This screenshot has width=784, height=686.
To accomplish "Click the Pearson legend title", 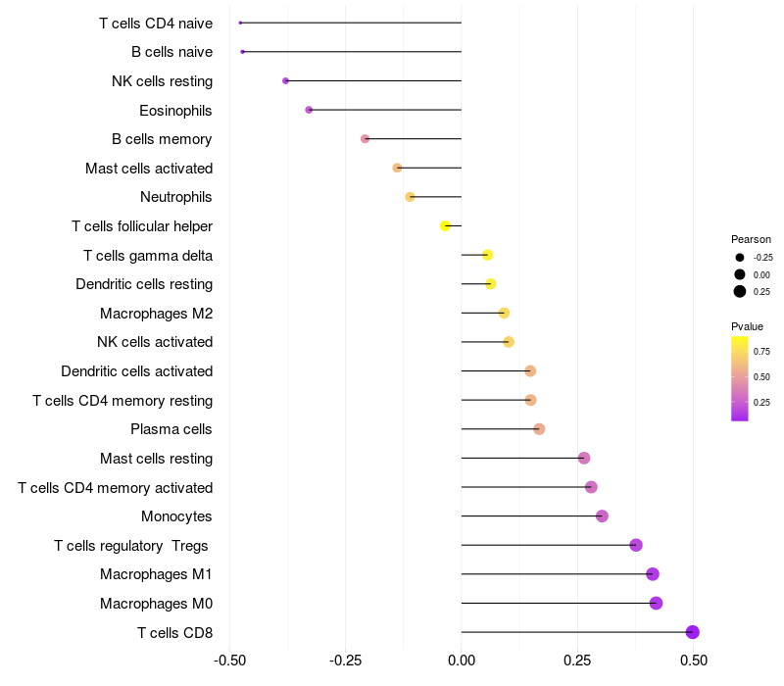I will coord(751,239).
